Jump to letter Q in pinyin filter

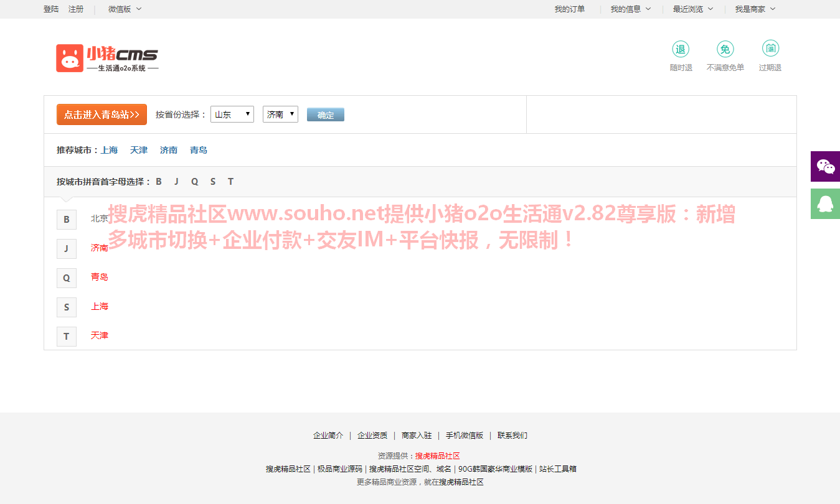tap(194, 182)
